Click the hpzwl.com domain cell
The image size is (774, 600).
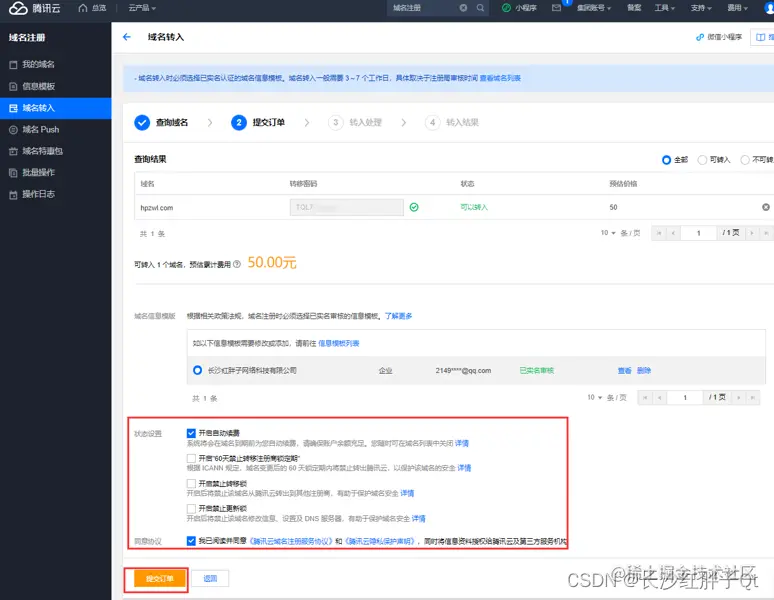click(x=156, y=208)
